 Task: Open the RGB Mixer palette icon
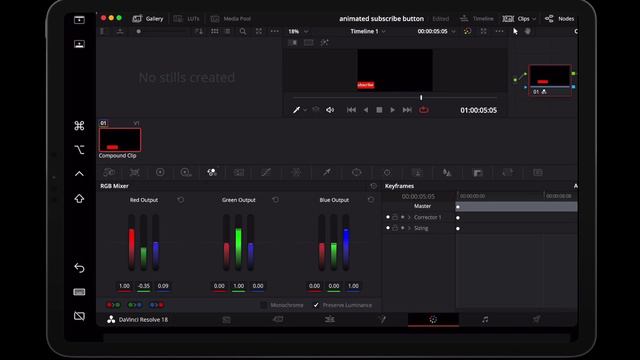pyautogui.click(x=212, y=172)
